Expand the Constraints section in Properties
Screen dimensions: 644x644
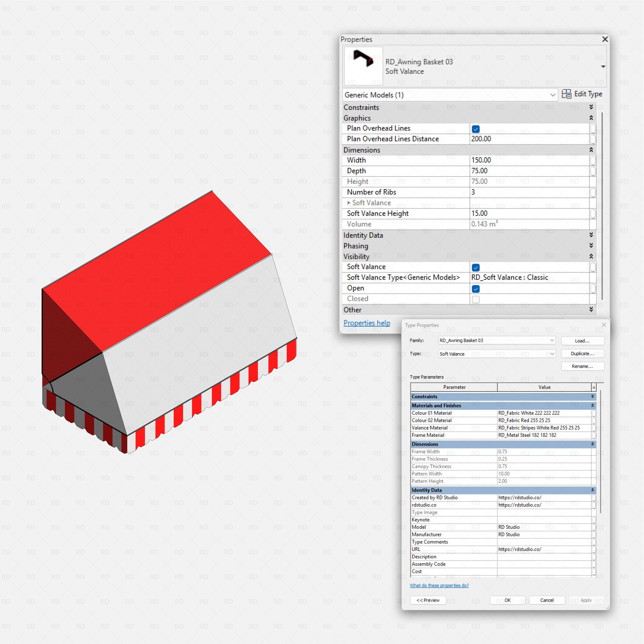point(591,107)
